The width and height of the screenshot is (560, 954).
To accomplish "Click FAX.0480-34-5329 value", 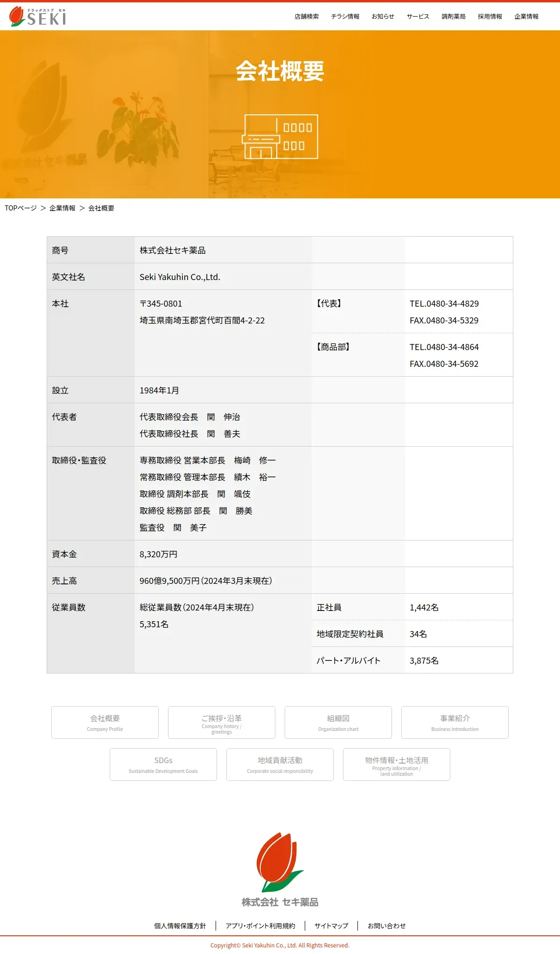I will click(444, 320).
